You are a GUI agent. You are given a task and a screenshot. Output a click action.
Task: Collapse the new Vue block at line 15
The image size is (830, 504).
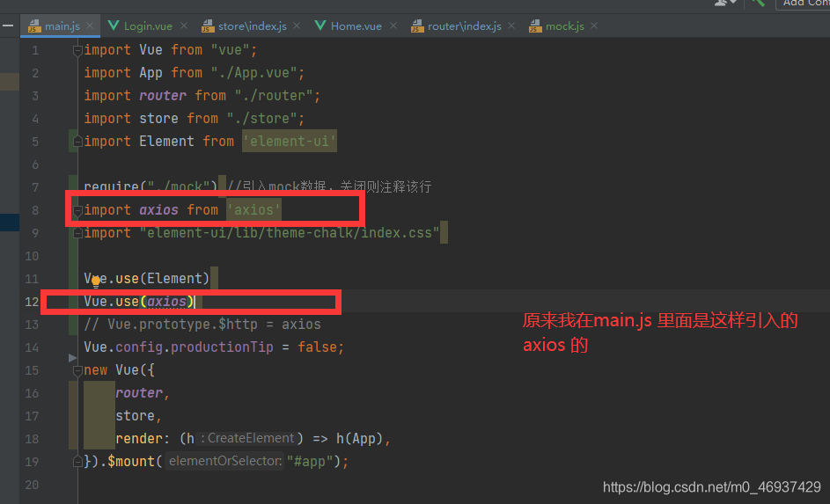click(77, 370)
